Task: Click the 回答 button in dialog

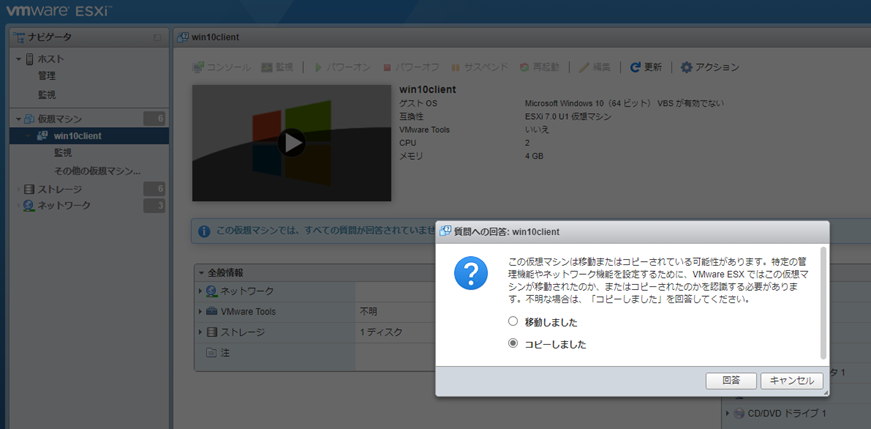Action: tap(730, 381)
